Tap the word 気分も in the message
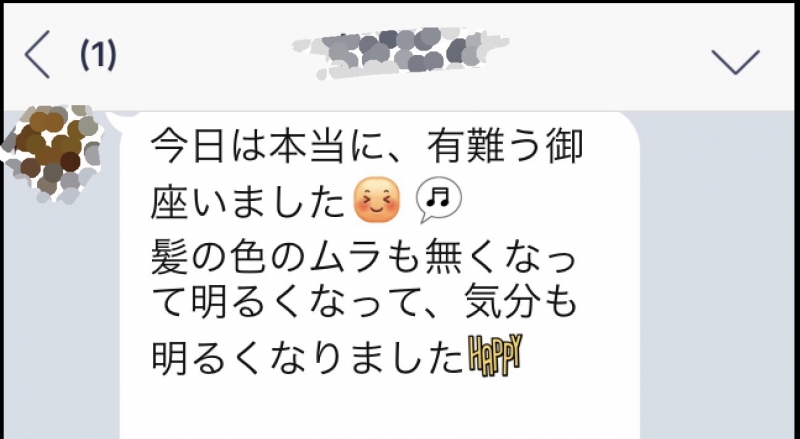This screenshot has height=439, width=800. point(521,303)
